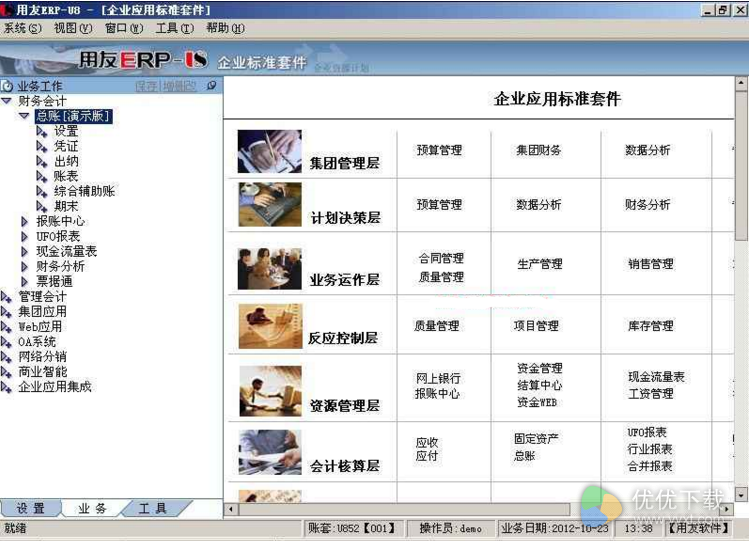Open 网上银行 module link

point(438,379)
